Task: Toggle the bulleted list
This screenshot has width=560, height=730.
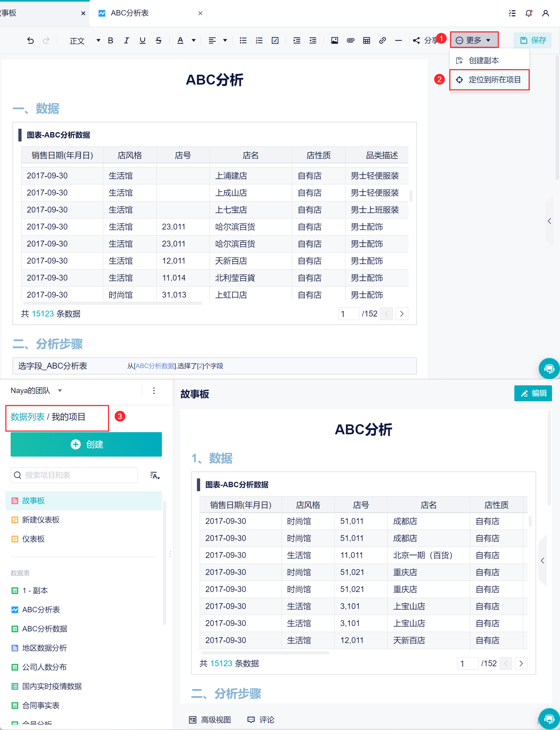Action: [243, 41]
